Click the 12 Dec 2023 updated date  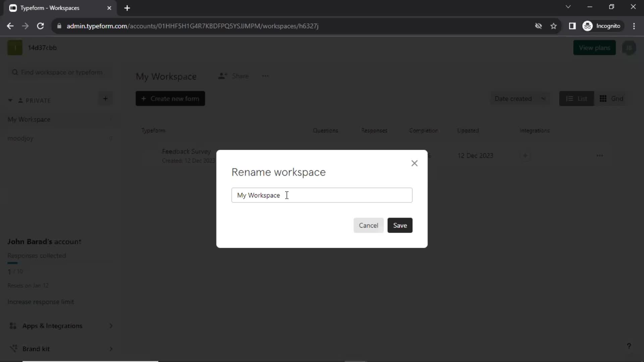(x=475, y=156)
